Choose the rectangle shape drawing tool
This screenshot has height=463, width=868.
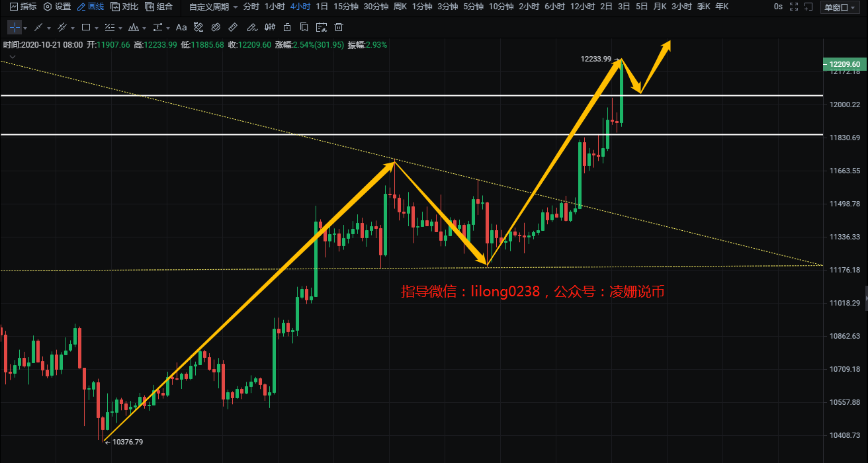click(86, 28)
